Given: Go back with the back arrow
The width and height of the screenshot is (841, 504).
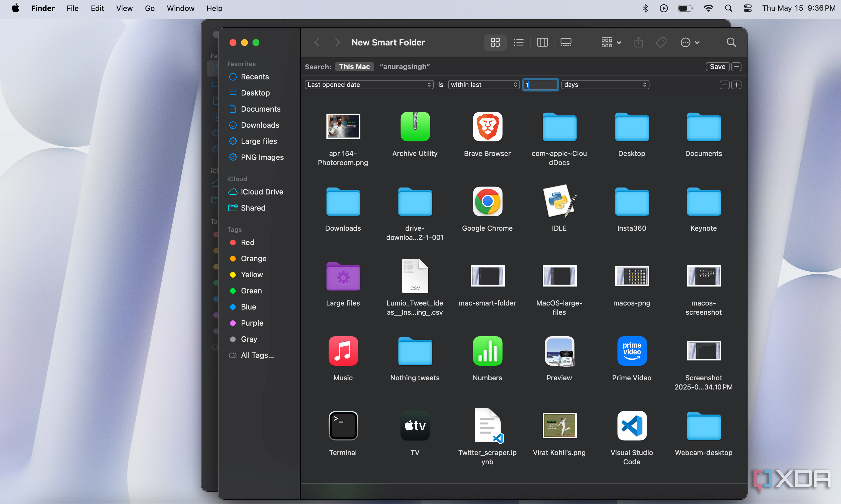Looking at the screenshot, I should tap(317, 42).
